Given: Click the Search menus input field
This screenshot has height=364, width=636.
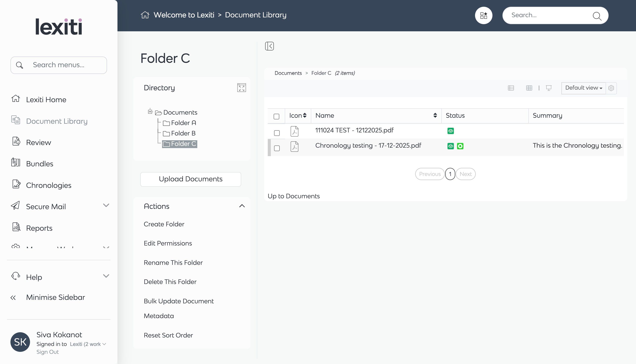Looking at the screenshot, I should point(65,65).
